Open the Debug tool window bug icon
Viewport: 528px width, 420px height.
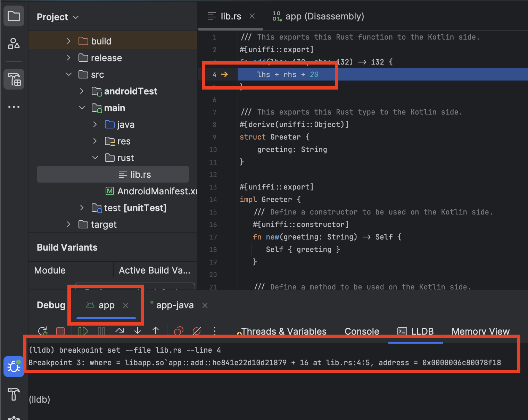click(x=14, y=366)
